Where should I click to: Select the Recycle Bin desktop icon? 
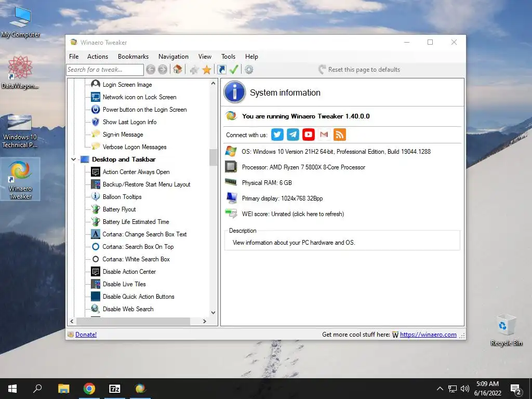click(506, 330)
